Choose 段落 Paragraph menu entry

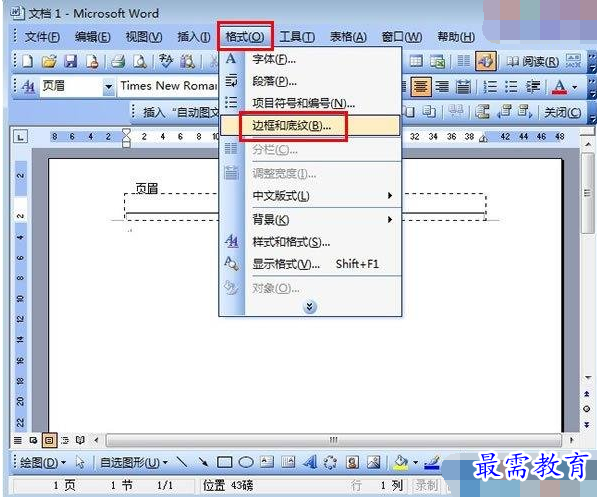310,81
